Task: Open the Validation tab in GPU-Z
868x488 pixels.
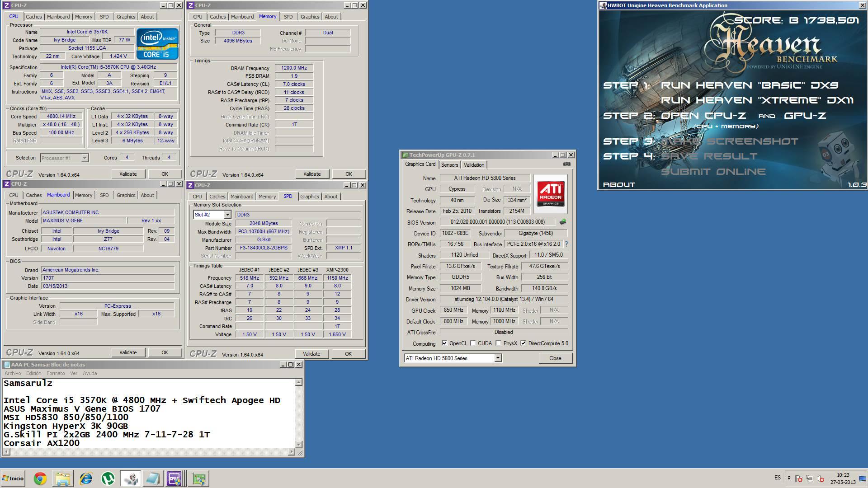Action: click(x=474, y=165)
